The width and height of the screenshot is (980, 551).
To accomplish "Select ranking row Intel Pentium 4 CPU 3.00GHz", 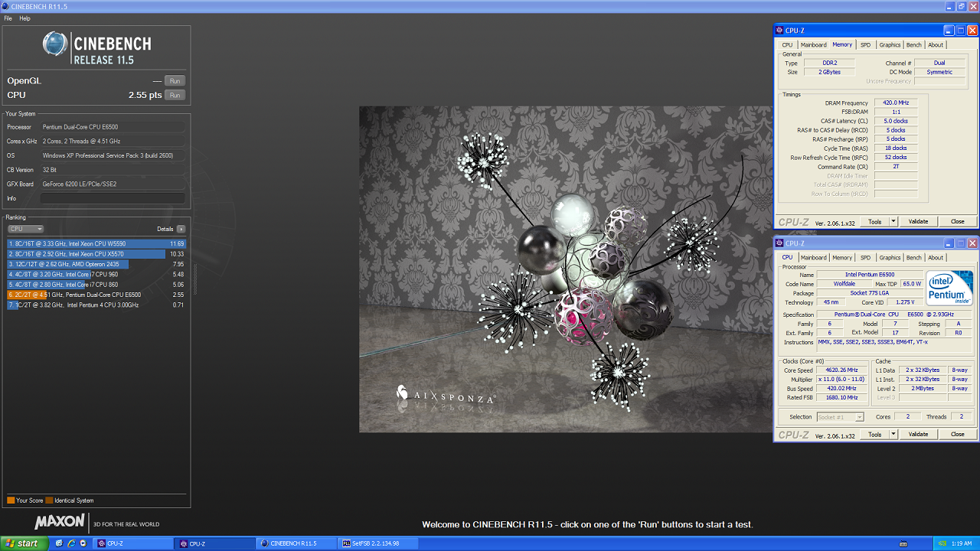I will click(x=96, y=305).
